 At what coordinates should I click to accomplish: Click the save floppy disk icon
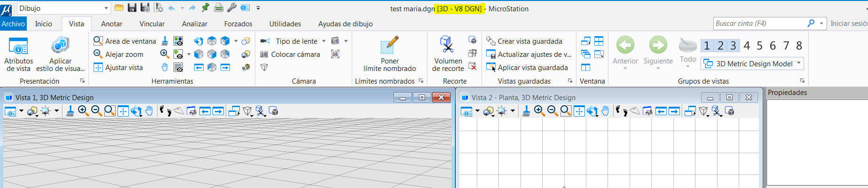tap(132, 8)
